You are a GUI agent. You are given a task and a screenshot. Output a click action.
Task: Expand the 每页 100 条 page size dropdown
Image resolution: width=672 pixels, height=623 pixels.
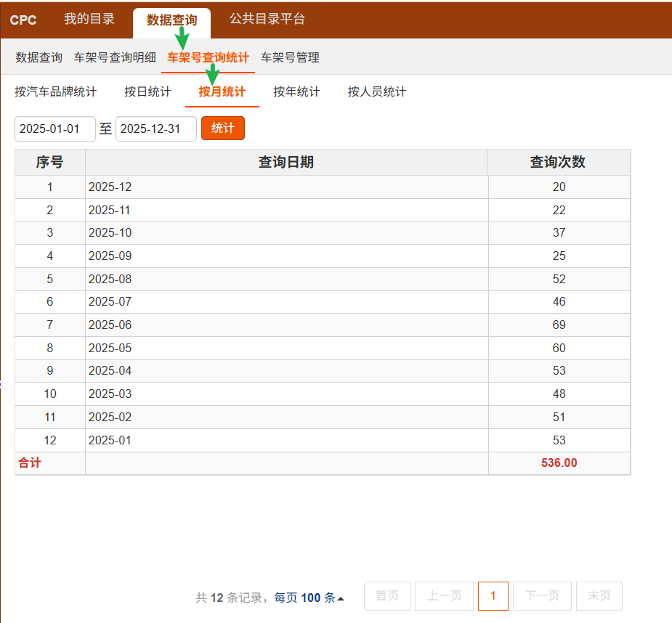309,598
